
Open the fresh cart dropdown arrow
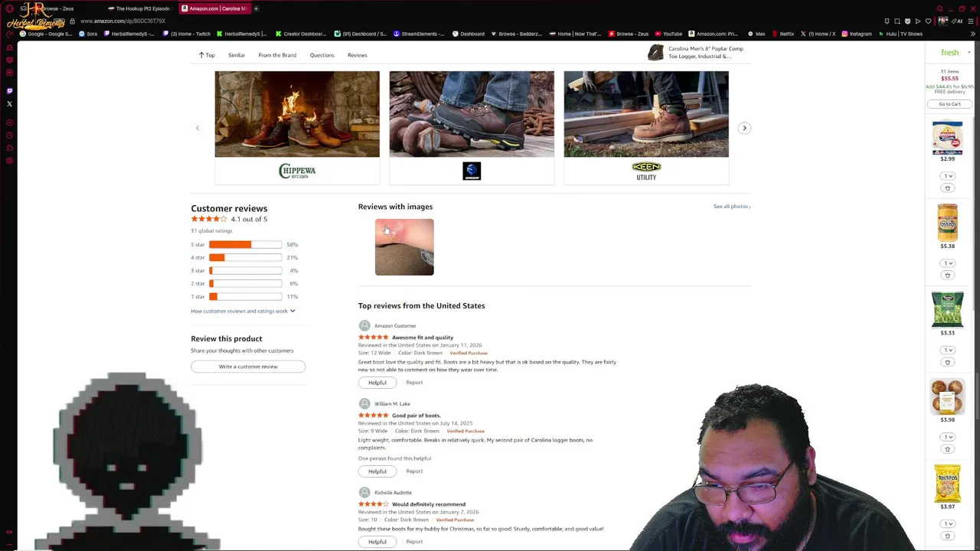[969, 53]
